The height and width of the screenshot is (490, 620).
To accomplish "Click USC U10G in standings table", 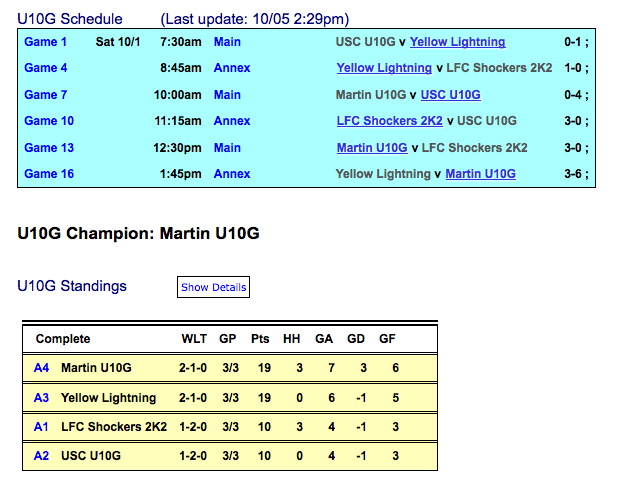I will point(91,456).
